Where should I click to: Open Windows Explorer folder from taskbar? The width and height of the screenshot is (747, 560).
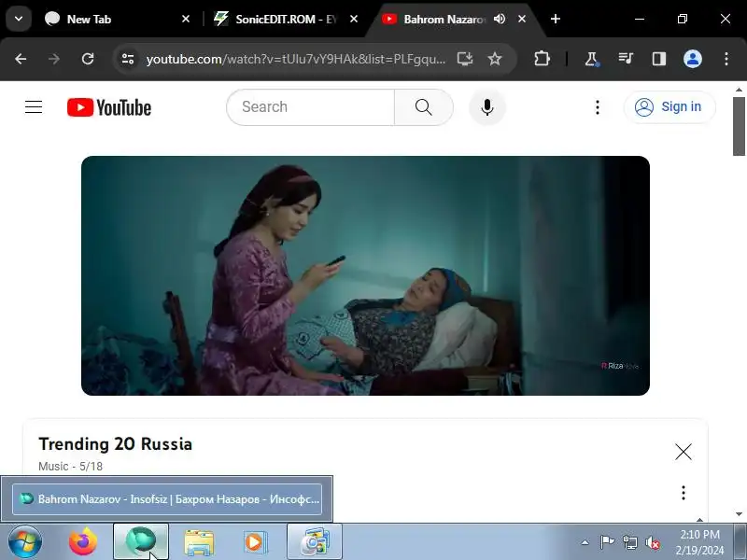[199, 542]
